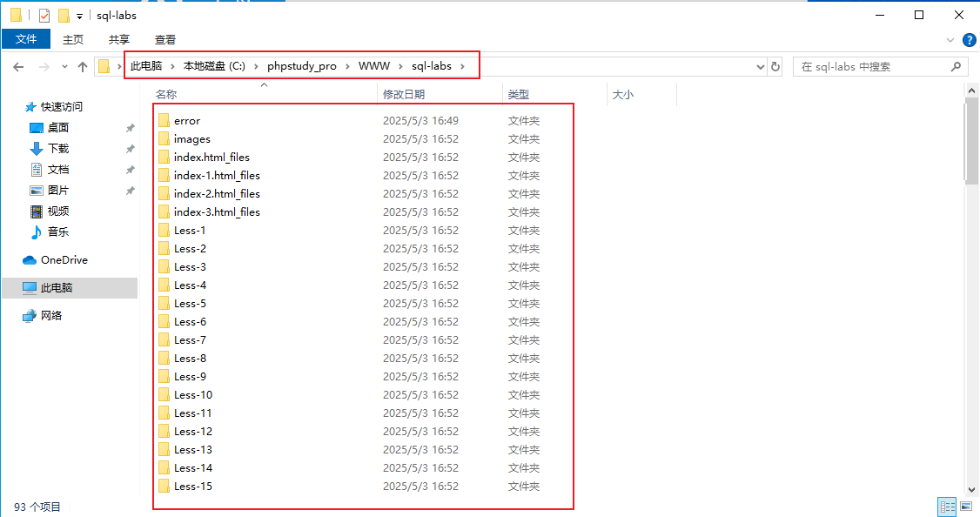
Task: Unpin 桌面 using its pin icon
Action: 130,128
